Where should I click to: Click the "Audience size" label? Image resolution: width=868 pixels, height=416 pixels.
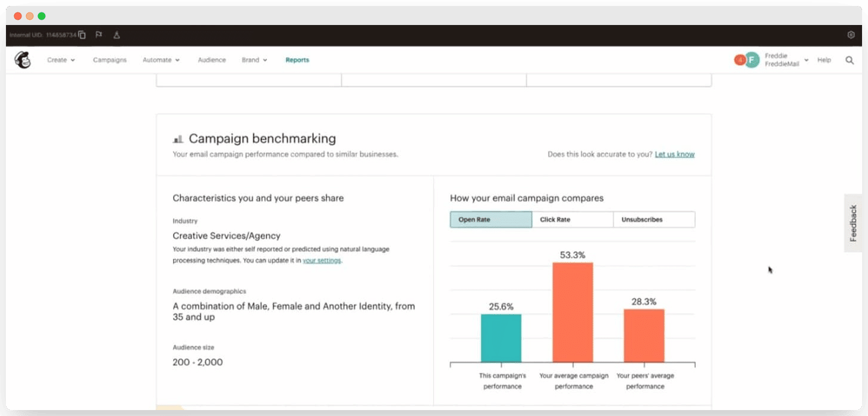point(193,348)
